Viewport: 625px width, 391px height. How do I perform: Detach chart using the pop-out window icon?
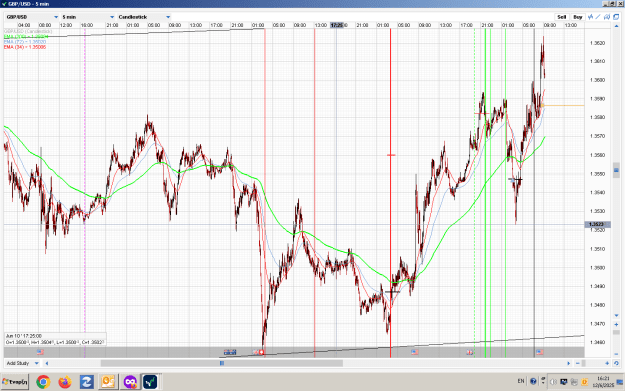[x=616, y=17]
